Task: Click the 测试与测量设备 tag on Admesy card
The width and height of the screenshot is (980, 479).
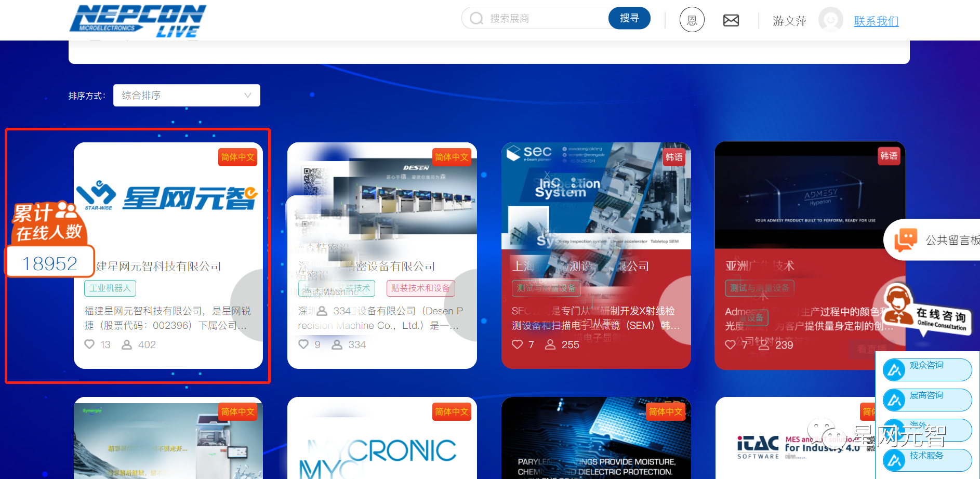Action: coord(760,288)
